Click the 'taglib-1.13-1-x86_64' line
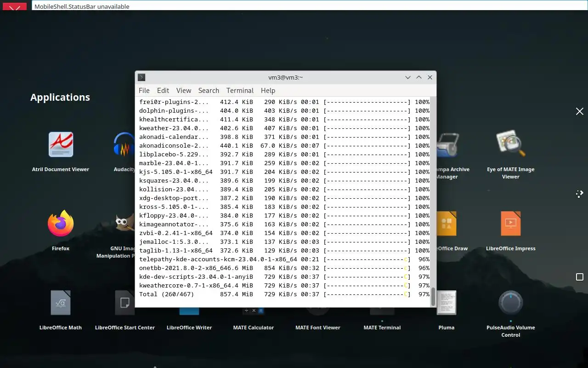Image resolution: width=588 pixels, height=368 pixels. pyautogui.click(x=284, y=251)
